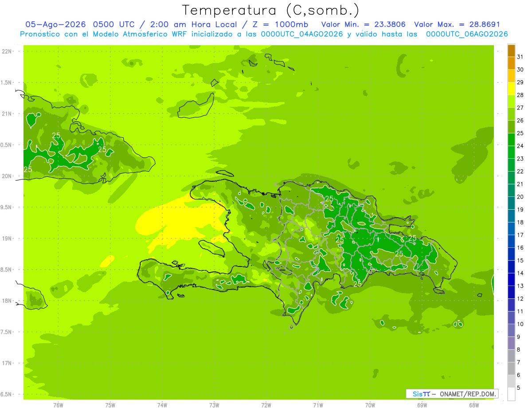Select the 72W longitude axis label
The image size is (532, 411).
tap(266, 405)
